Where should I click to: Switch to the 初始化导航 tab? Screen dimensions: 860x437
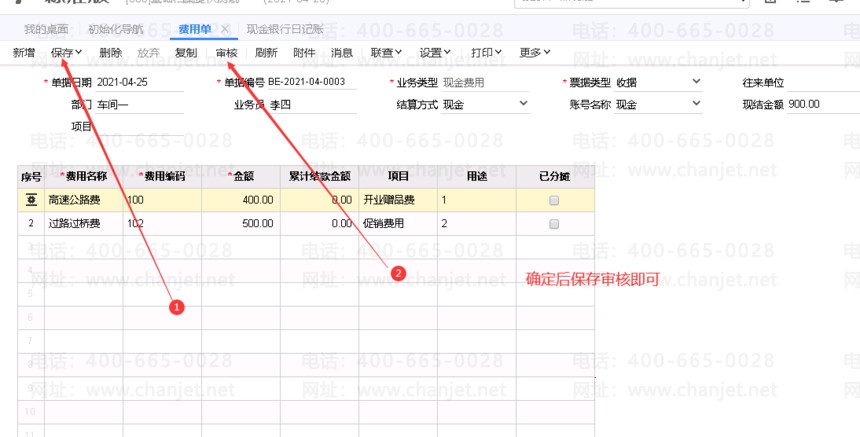[x=115, y=29]
